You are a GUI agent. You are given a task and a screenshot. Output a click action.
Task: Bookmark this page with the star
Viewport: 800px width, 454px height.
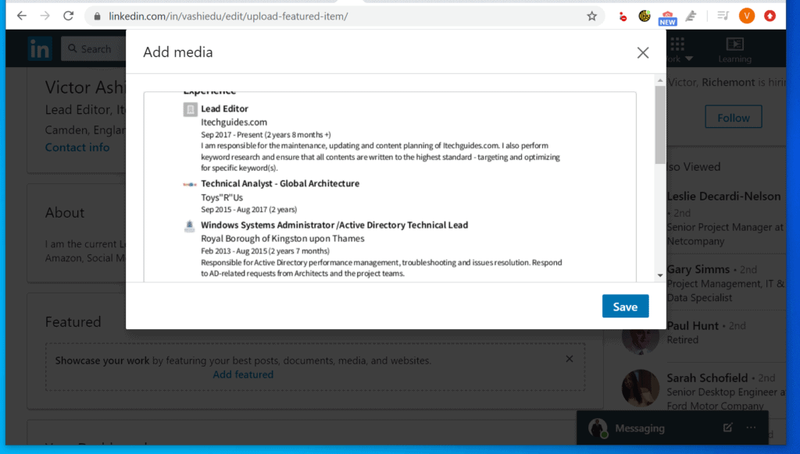click(592, 16)
